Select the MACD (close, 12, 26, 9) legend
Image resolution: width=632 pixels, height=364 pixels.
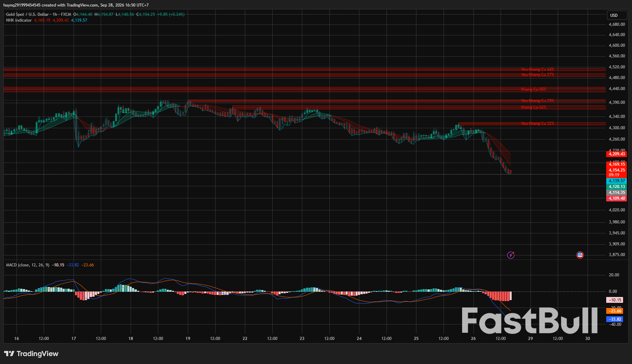tap(28, 265)
